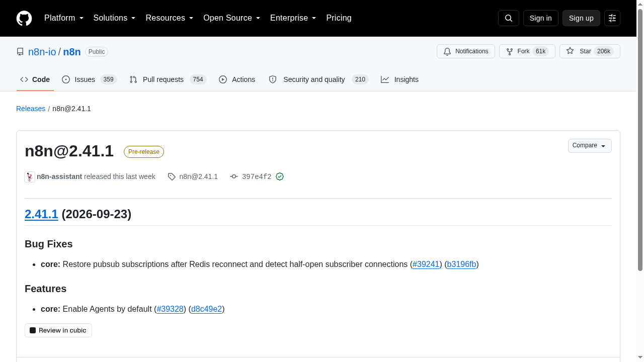Expand the Open Source menu
Screen dimensions: 644x362
point(232,18)
